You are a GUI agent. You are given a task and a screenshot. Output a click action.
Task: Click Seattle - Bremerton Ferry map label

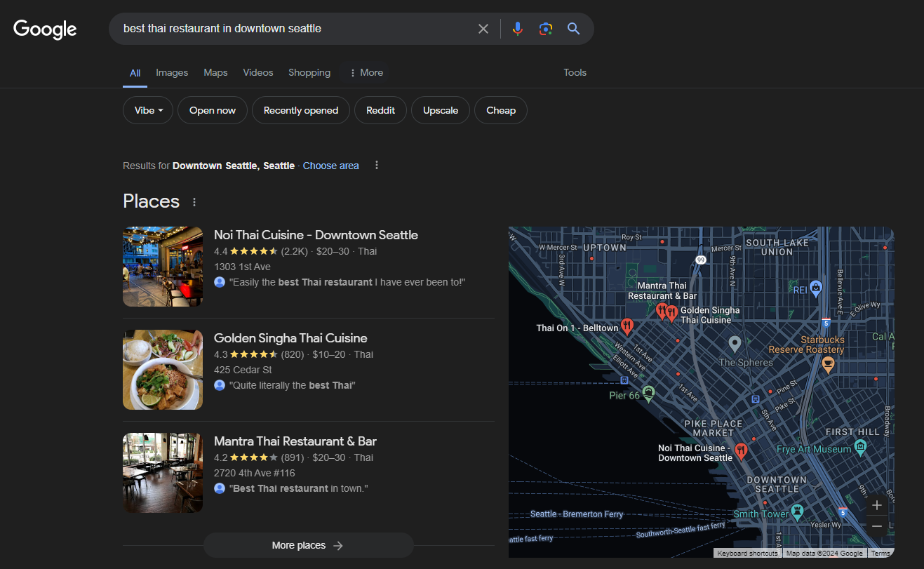577,514
